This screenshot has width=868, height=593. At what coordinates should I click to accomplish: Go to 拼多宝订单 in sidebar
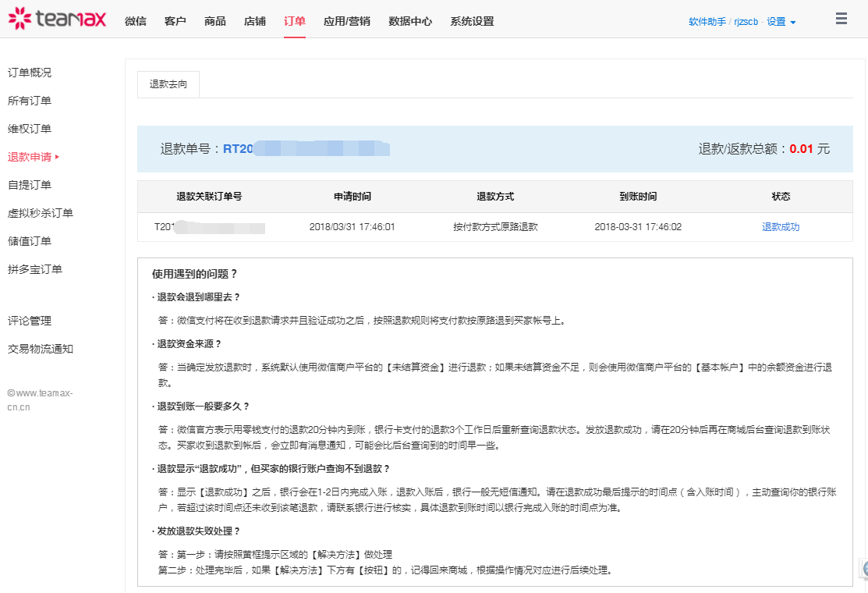[x=35, y=270]
